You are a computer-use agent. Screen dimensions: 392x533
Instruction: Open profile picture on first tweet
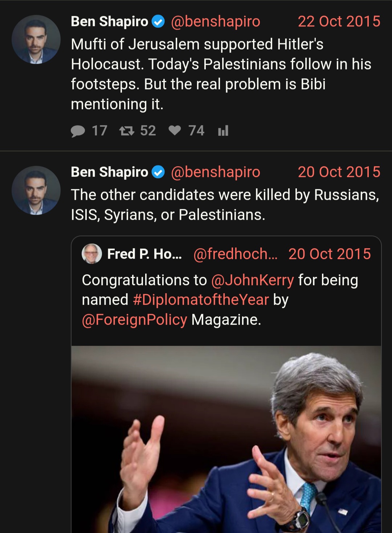coord(36,40)
